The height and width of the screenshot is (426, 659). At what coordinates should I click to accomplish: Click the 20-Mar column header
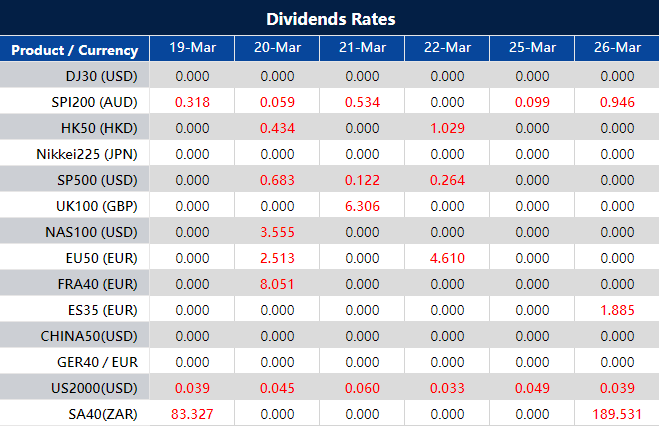click(277, 49)
